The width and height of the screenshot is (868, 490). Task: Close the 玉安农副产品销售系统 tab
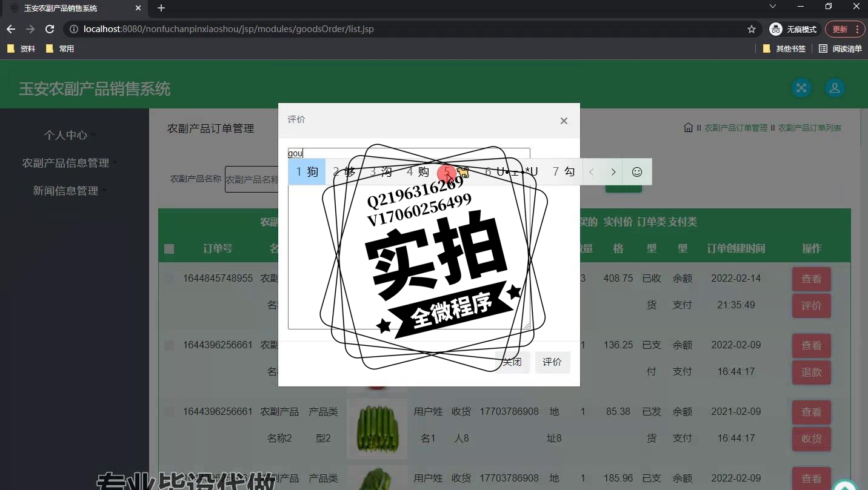[x=138, y=8]
